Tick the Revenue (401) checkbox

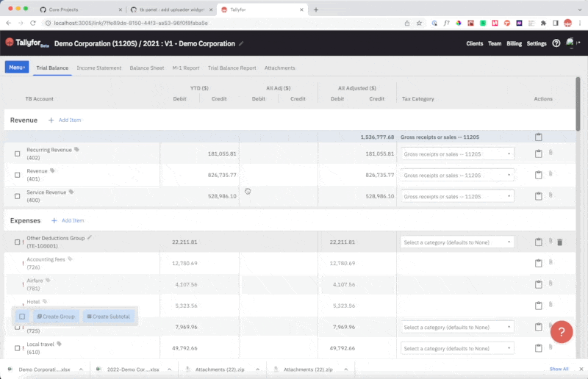[x=17, y=175]
